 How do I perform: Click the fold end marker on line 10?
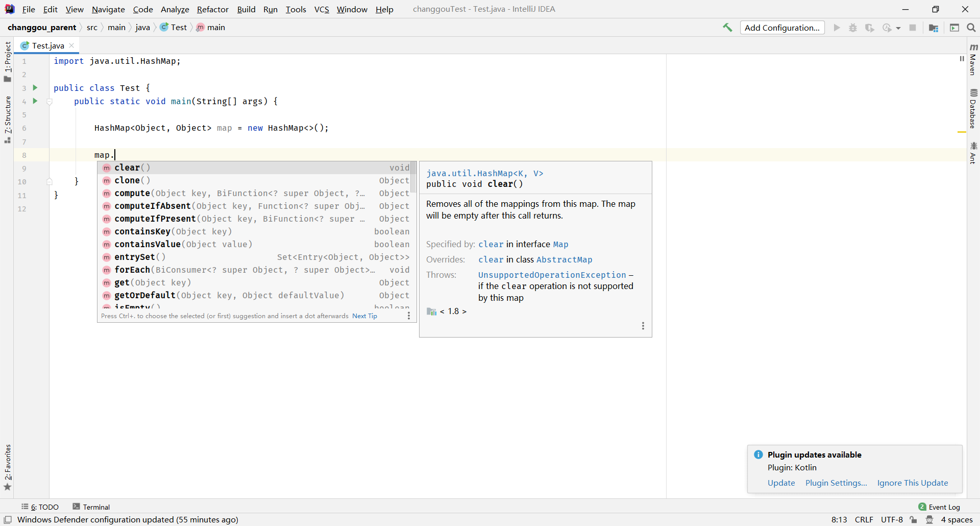(x=50, y=181)
